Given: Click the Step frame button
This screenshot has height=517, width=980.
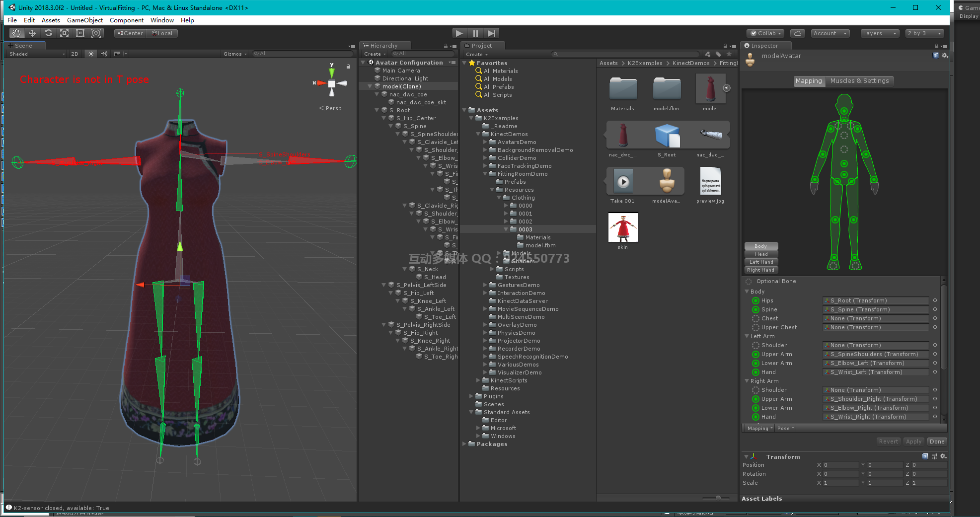Looking at the screenshot, I should [x=491, y=33].
